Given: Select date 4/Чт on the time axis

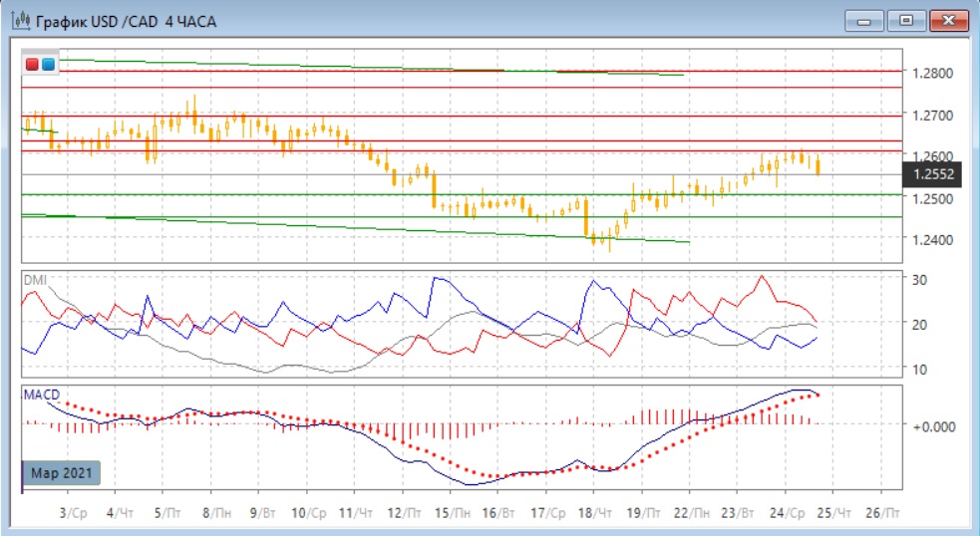Looking at the screenshot, I should click(120, 513).
